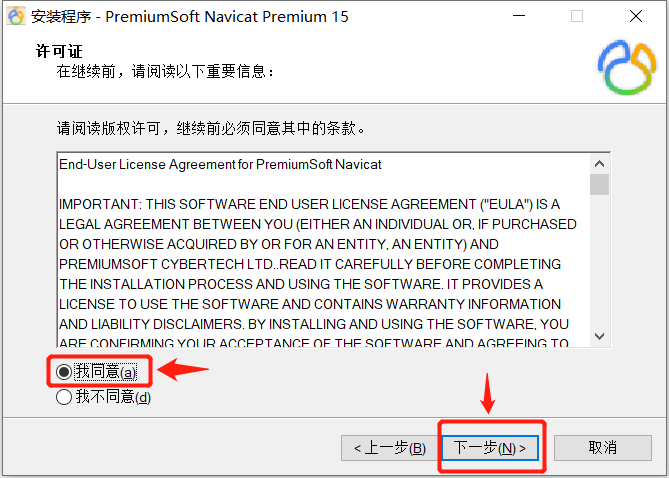
Task: Click the End-User License Agreement title line
Action: pos(220,164)
